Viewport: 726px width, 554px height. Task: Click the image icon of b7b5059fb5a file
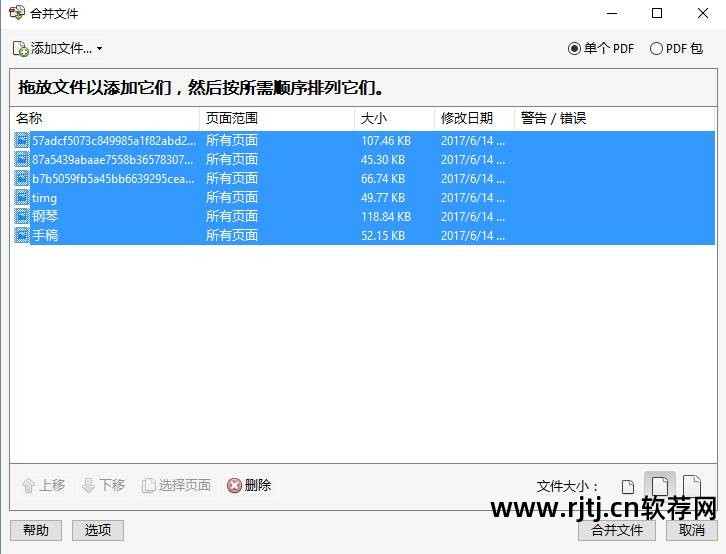tap(21, 178)
